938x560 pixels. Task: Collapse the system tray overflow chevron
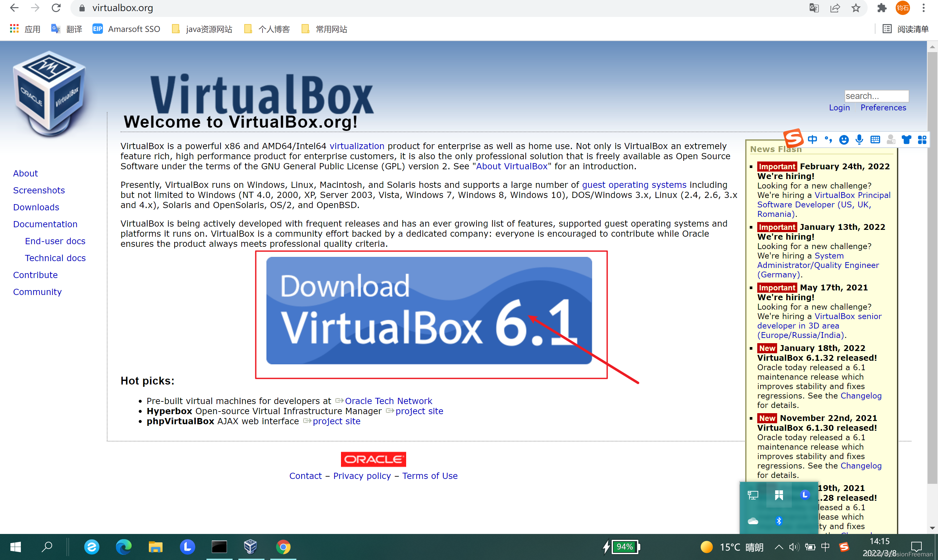779,547
